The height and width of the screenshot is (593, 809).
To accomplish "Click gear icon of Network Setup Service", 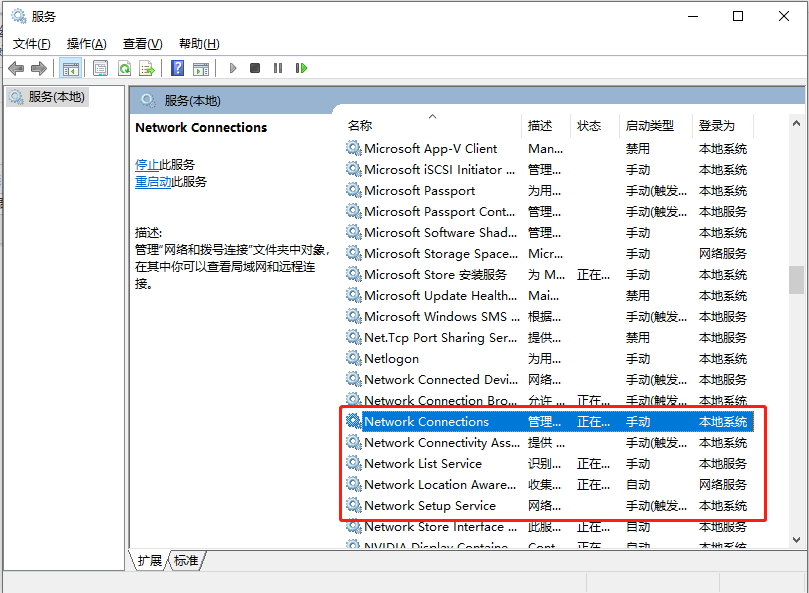I will (353, 505).
